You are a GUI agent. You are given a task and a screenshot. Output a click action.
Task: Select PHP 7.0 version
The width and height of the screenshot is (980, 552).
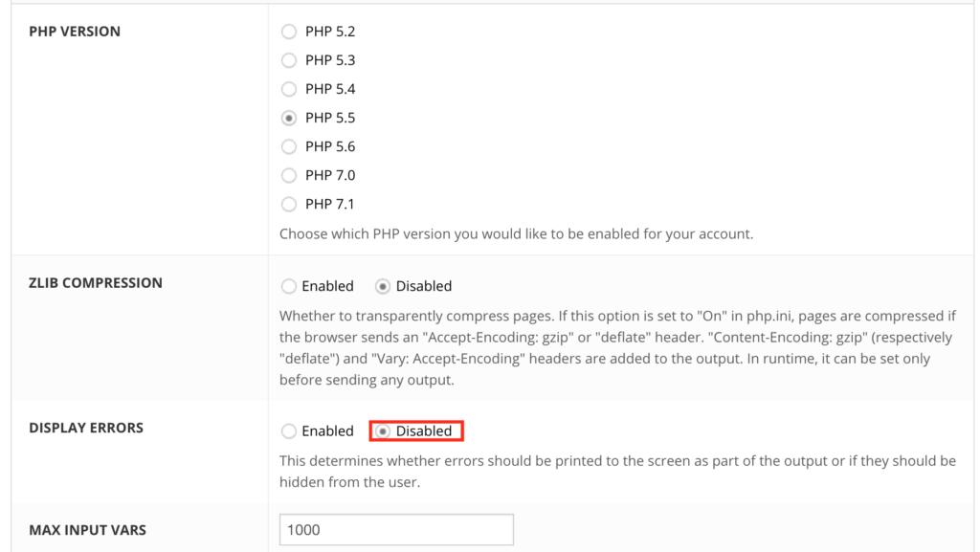click(x=289, y=175)
